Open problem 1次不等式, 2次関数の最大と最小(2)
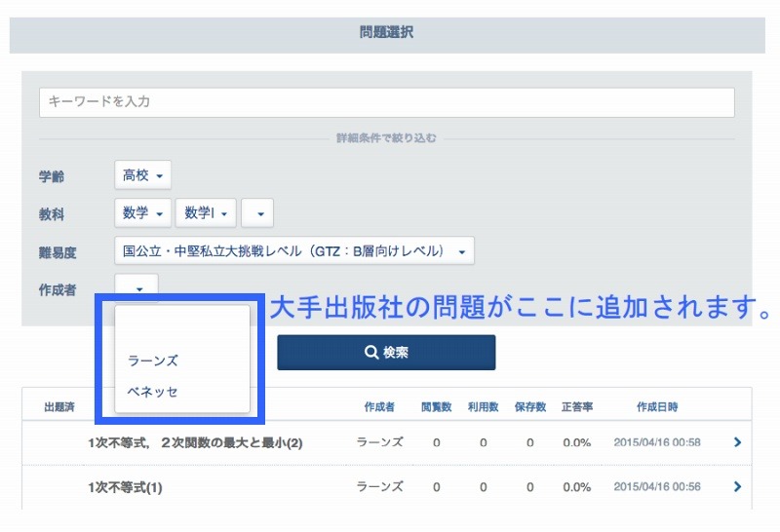Image resolution: width=780 pixels, height=532 pixels. 195,443
